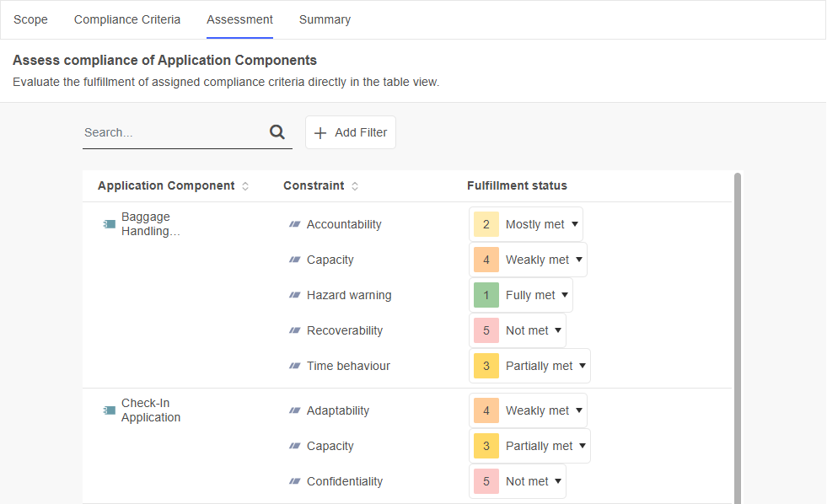Click the yellow 3 swatch for Time behaviour
This screenshot has height=504, width=827.
tap(486, 365)
